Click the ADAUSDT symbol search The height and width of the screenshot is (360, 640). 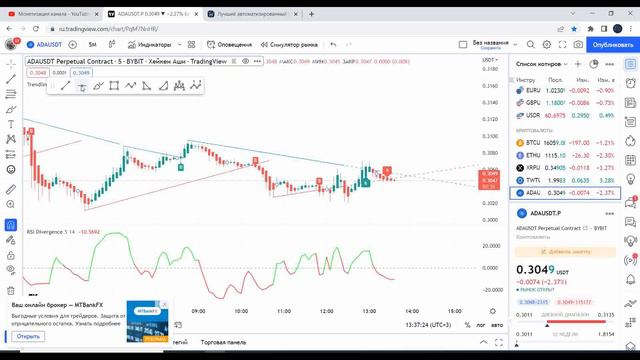click(x=44, y=44)
